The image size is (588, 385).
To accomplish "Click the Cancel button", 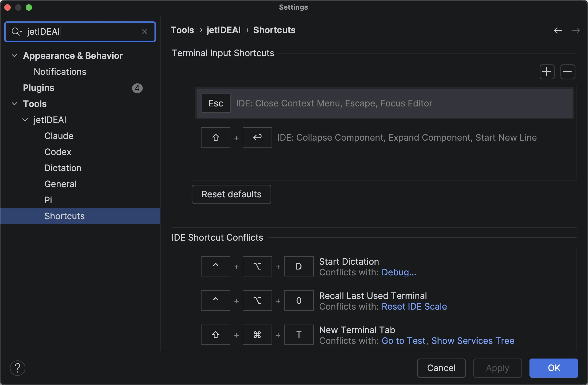I will click(x=441, y=368).
